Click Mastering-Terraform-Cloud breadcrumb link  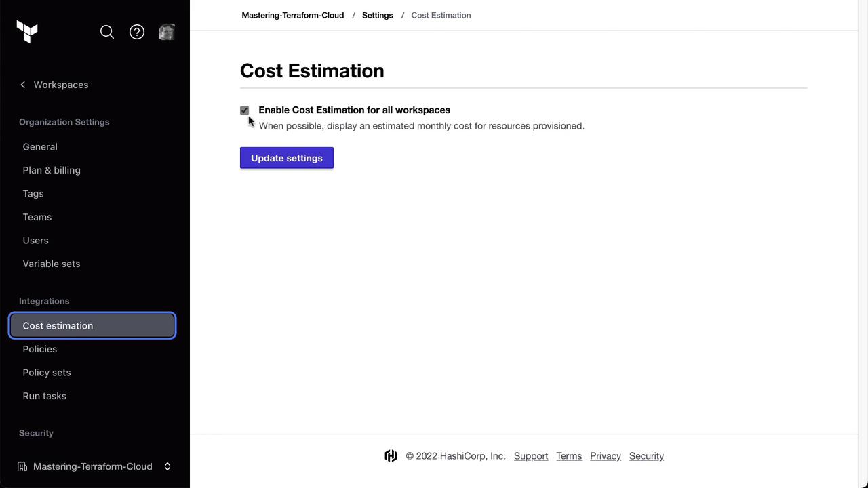point(293,15)
